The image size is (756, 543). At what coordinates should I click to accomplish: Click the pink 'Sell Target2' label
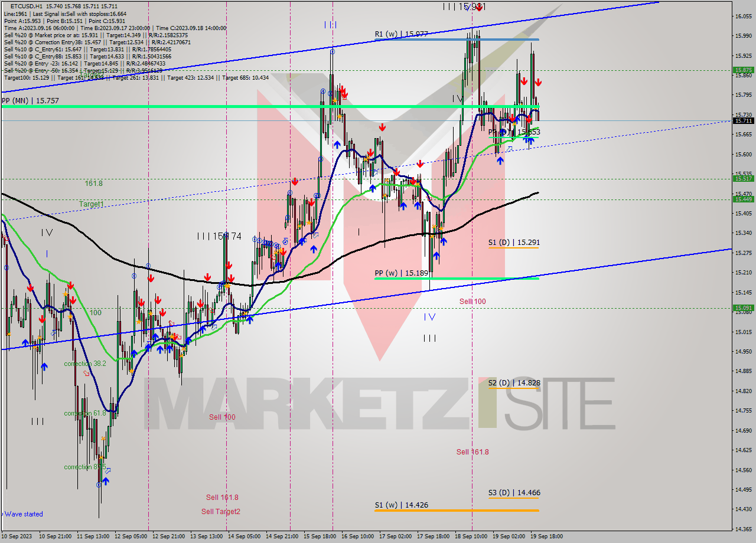[x=221, y=512]
